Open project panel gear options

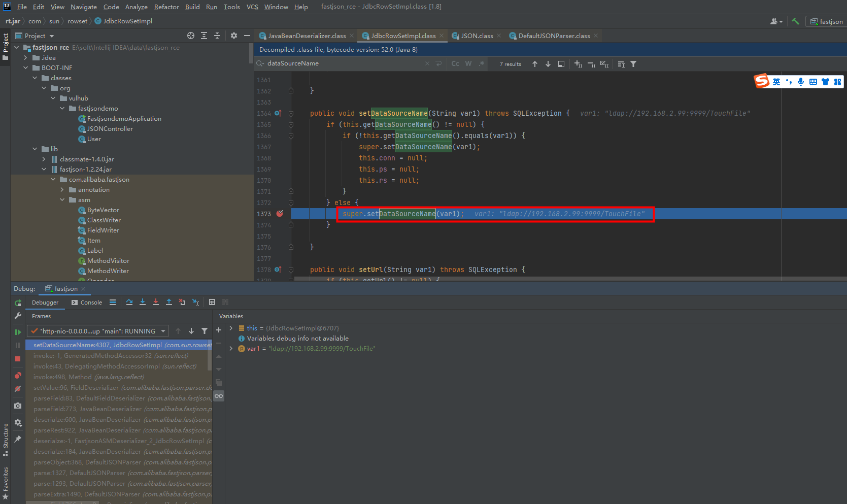234,36
